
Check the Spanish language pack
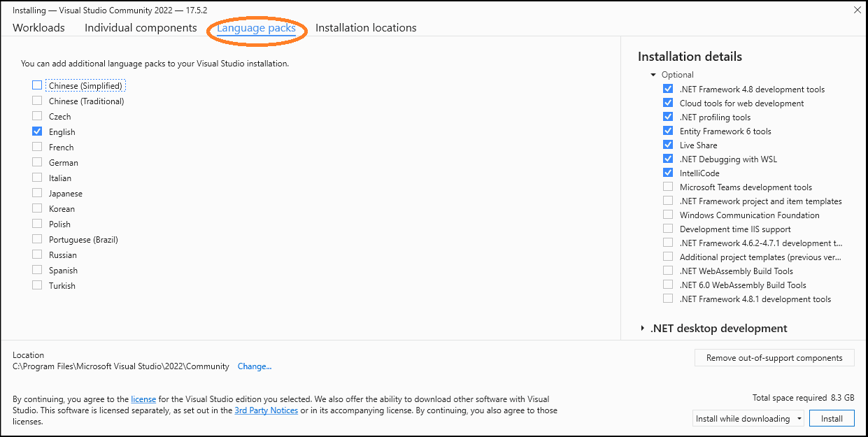click(x=37, y=270)
